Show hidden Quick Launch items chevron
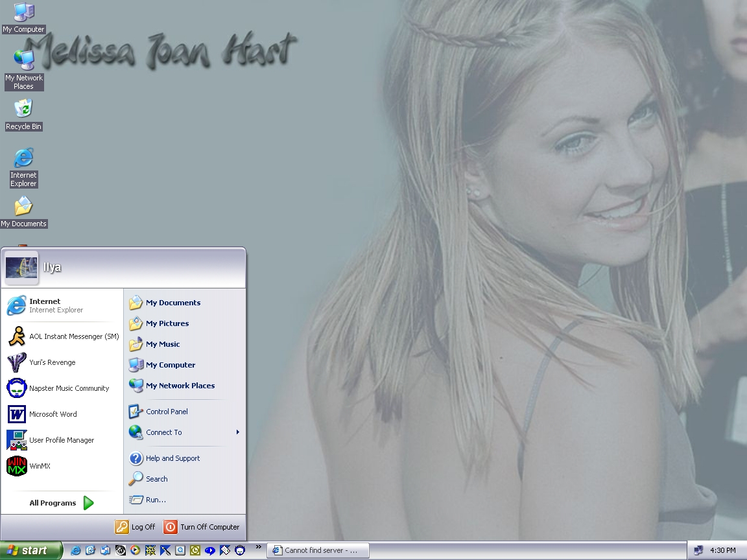Viewport: 747px width, 560px height. (x=258, y=547)
